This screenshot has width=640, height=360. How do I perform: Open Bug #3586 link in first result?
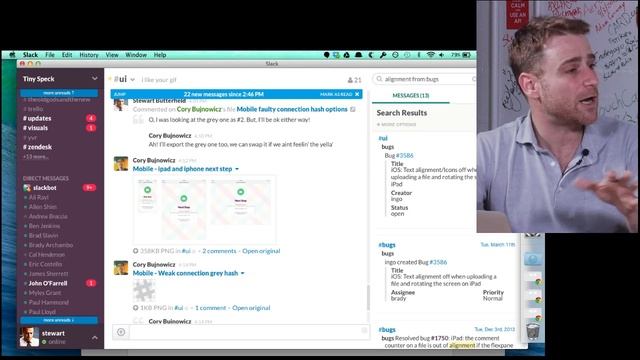(x=404, y=156)
